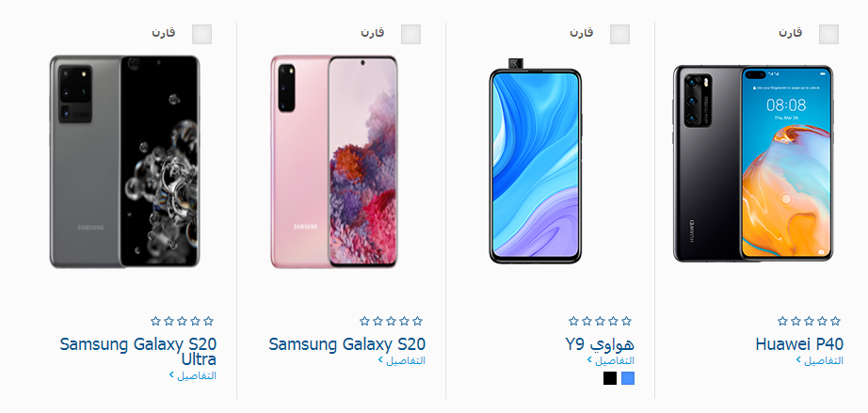Image resolution: width=868 pixels, height=413 pixels.
Task: Rate Huawei P40 with the star rating
Action: click(x=809, y=321)
